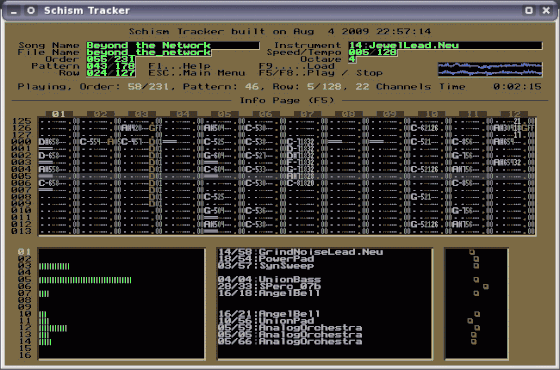Select channel 01 header in pattern view

pos(59,114)
